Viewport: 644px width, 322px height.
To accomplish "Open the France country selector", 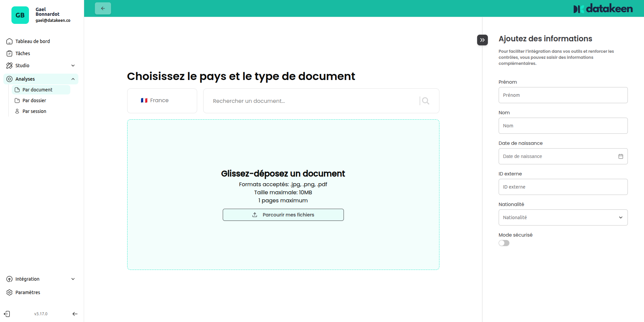I will (x=162, y=100).
